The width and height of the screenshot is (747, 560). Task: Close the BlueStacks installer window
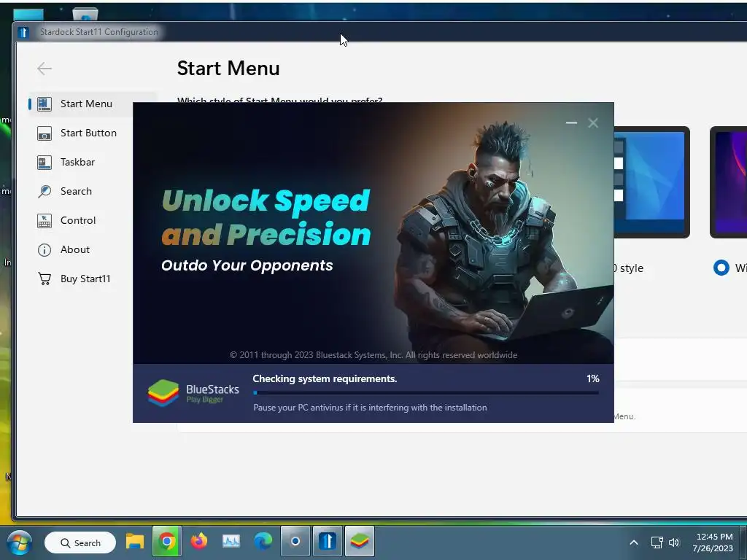click(x=593, y=122)
